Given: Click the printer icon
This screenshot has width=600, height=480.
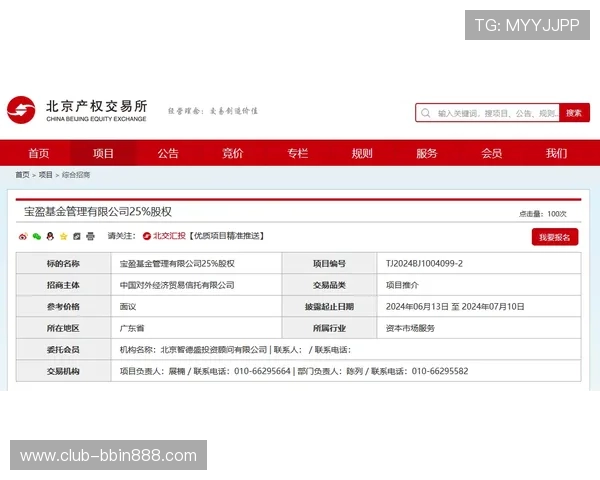Looking at the screenshot, I should point(90,236).
